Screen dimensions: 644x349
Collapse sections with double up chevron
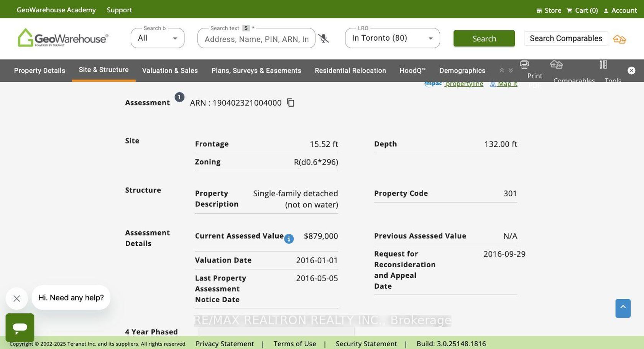point(501,71)
